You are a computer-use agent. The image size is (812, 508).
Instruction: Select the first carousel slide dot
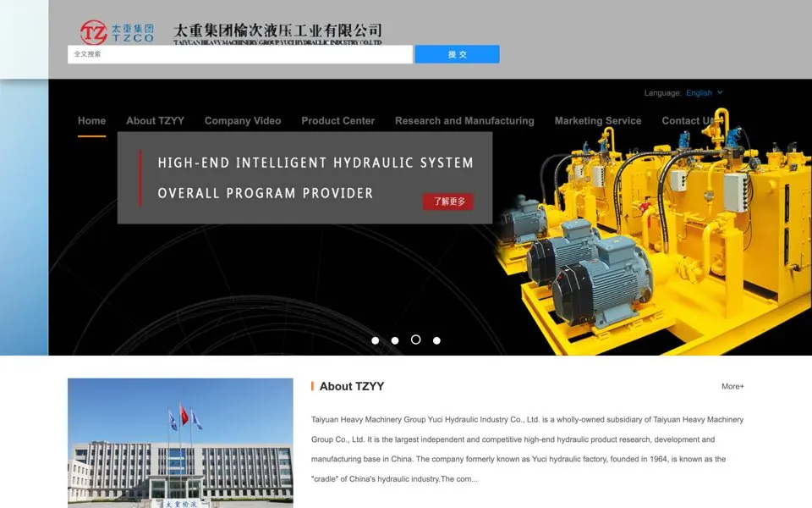[375, 340]
